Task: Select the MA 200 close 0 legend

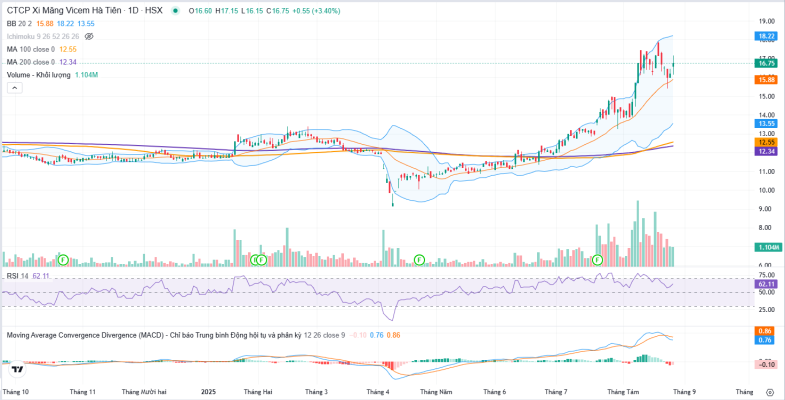Action: pyautogui.click(x=31, y=62)
